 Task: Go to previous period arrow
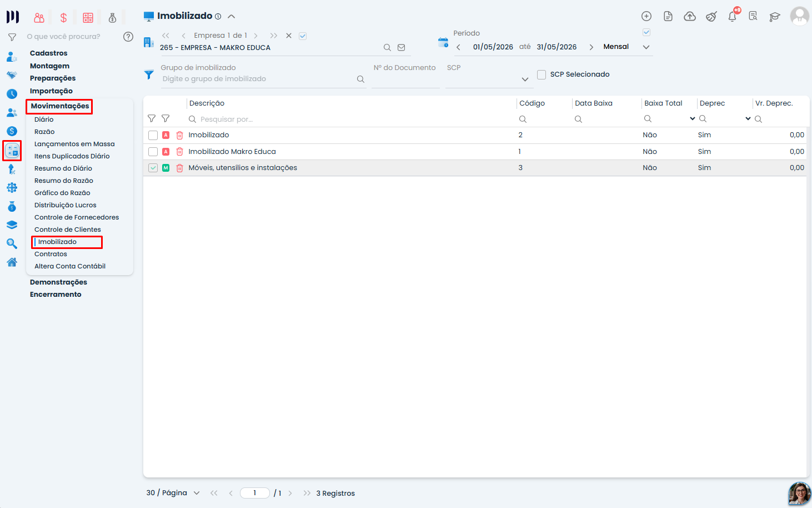pos(458,47)
